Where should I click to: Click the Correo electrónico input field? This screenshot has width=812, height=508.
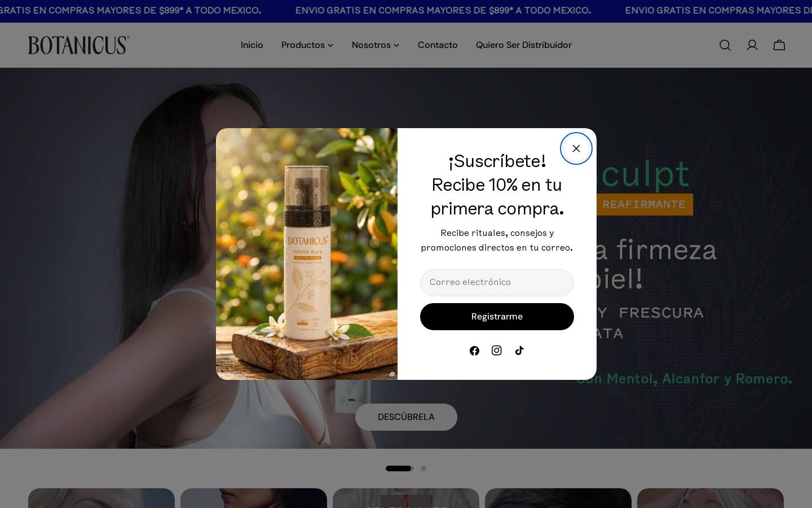click(x=497, y=283)
